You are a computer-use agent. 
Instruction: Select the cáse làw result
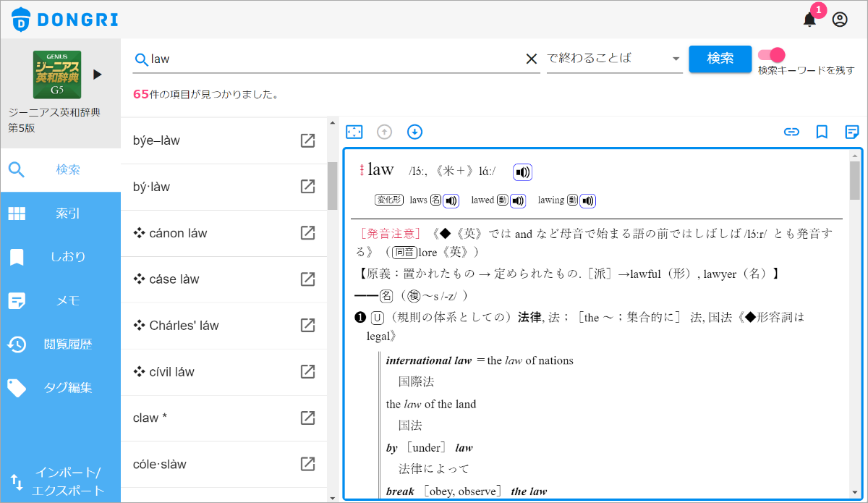(x=224, y=279)
